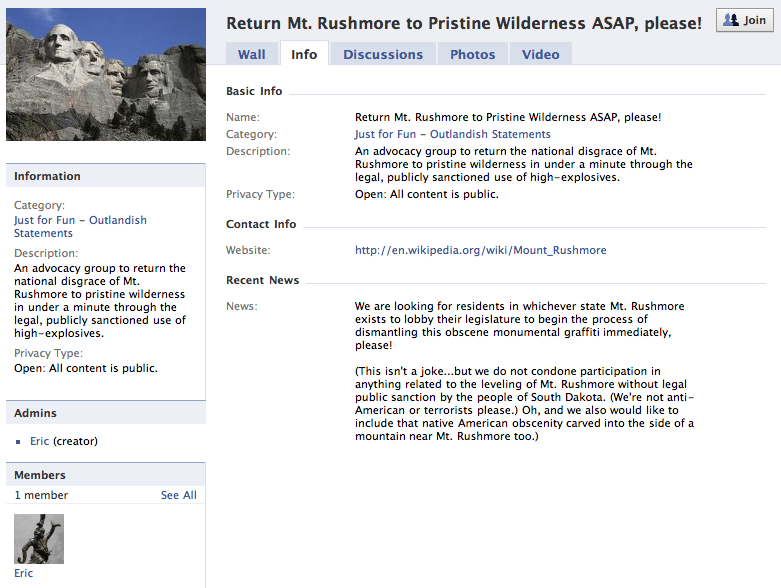Open the Mt. Rushmore group photo
Viewport: 781px width, 588px height.
click(106, 74)
